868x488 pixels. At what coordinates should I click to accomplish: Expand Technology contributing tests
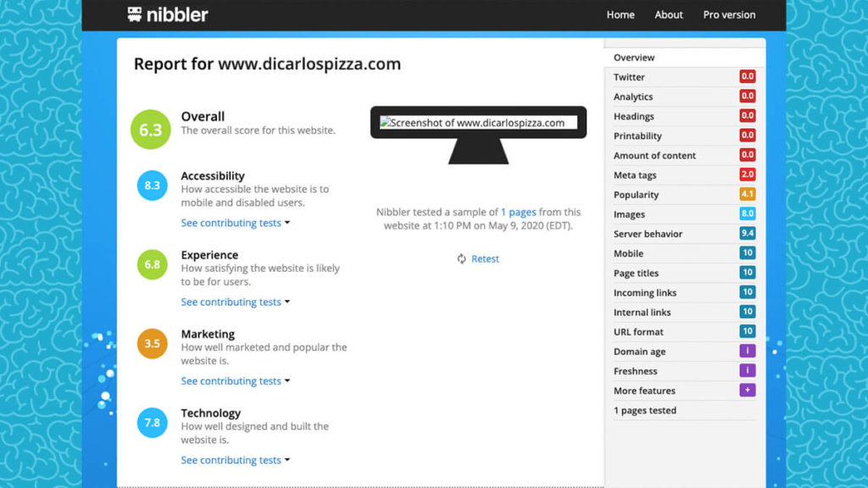point(235,460)
